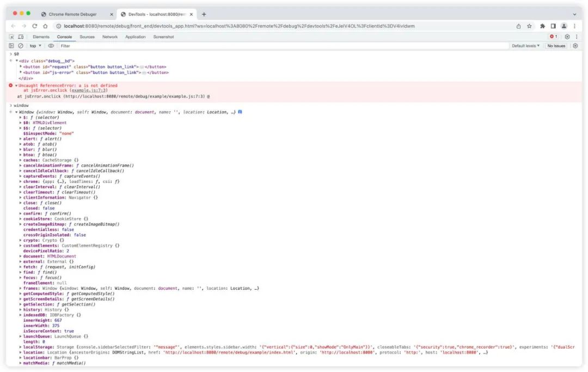Open DevTools settings gear
Viewport: 588px width, 372px height.
click(567, 36)
